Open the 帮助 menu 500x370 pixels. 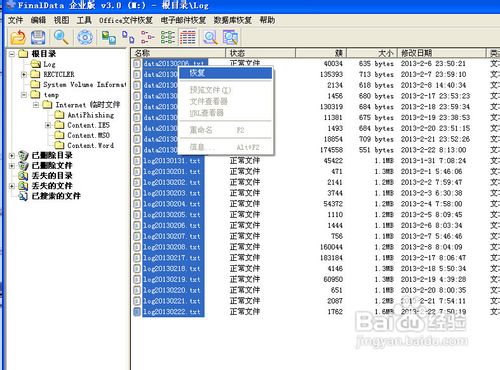(x=267, y=20)
